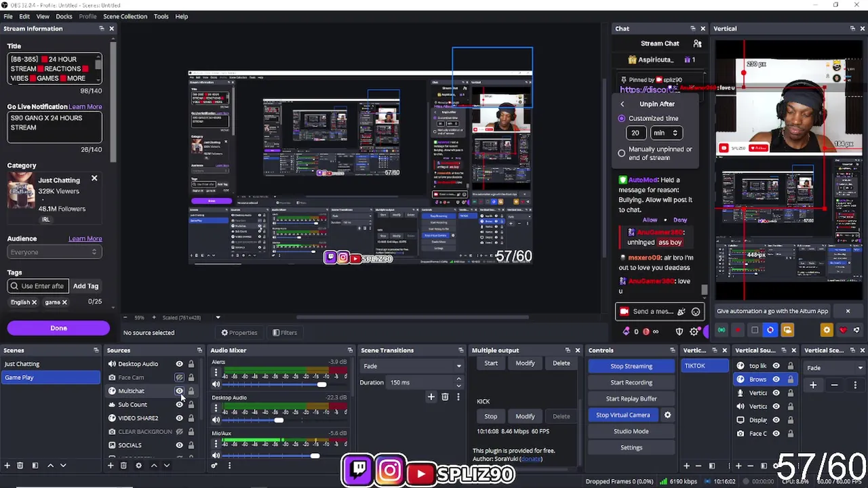Select the Customized time radio option
The width and height of the screenshot is (868, 488).
click(x=621, y=119)
